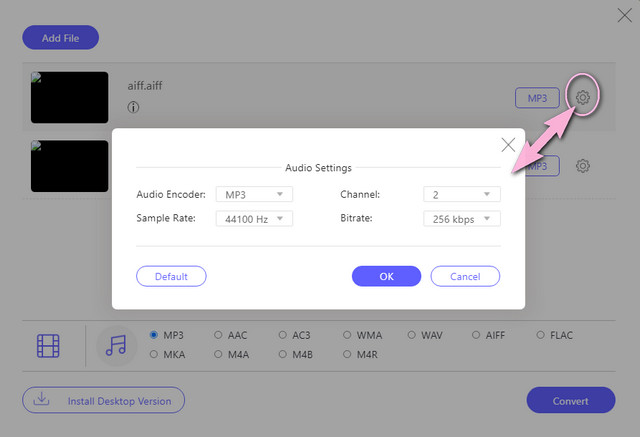Select WAV output format
This screenshot has width=640, height=437.
[x=411, y=335]
